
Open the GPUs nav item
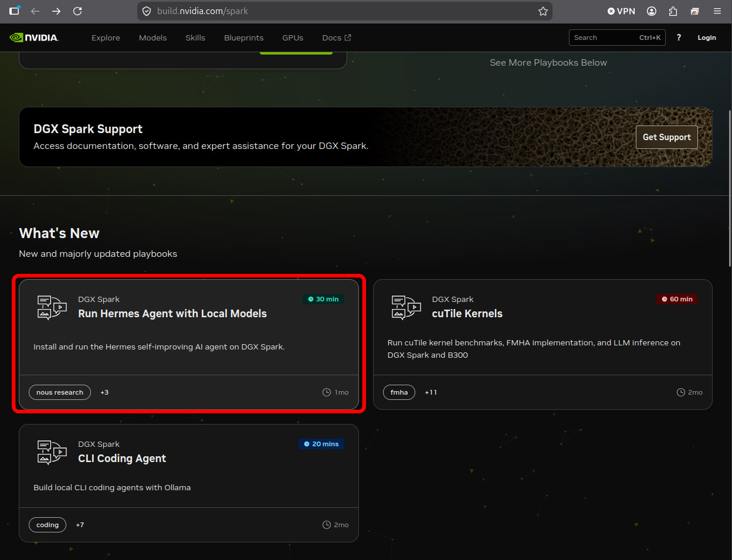[x=293, y=38]
